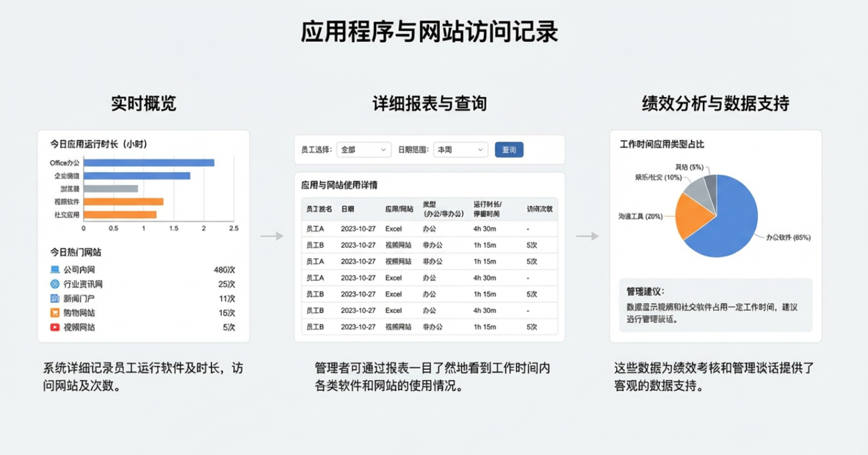Click the 访问次数 column header

pyautogui.click(x=539, y=209)
